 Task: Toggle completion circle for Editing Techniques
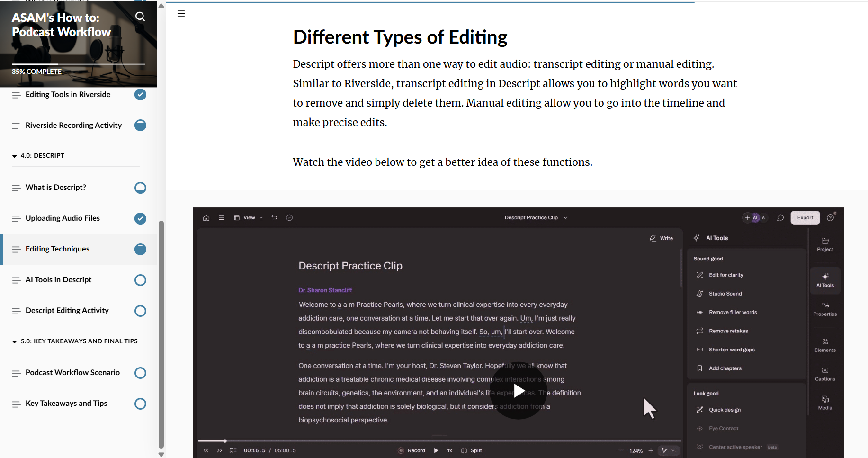pyautogui.click(x=140, y=249)
